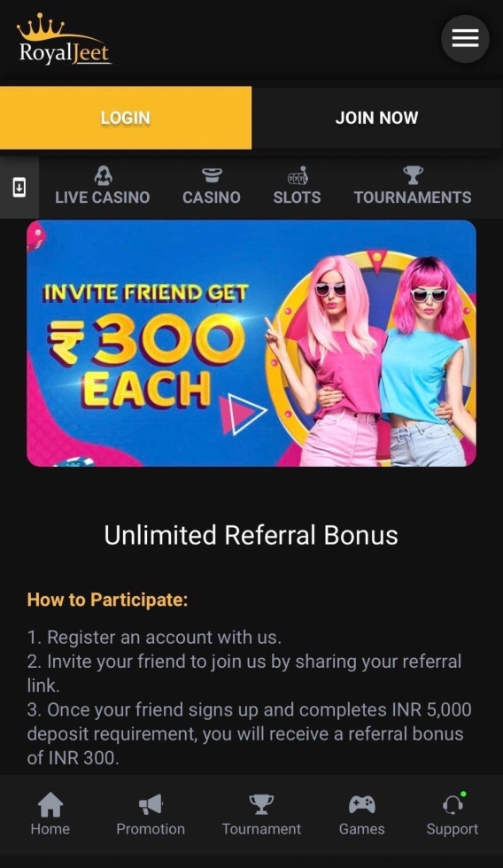Open Live Casino dealer icon
503x868 pixels.
[x=103, y=175]
